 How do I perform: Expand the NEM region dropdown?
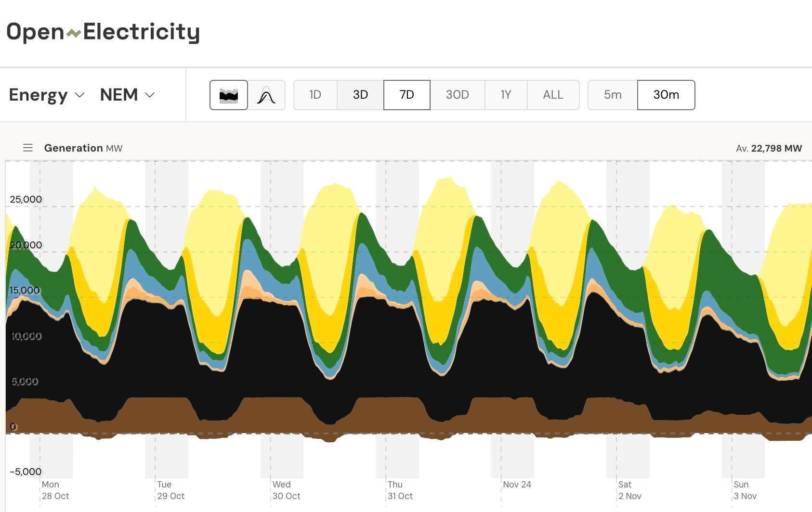(x=127, y=95)
